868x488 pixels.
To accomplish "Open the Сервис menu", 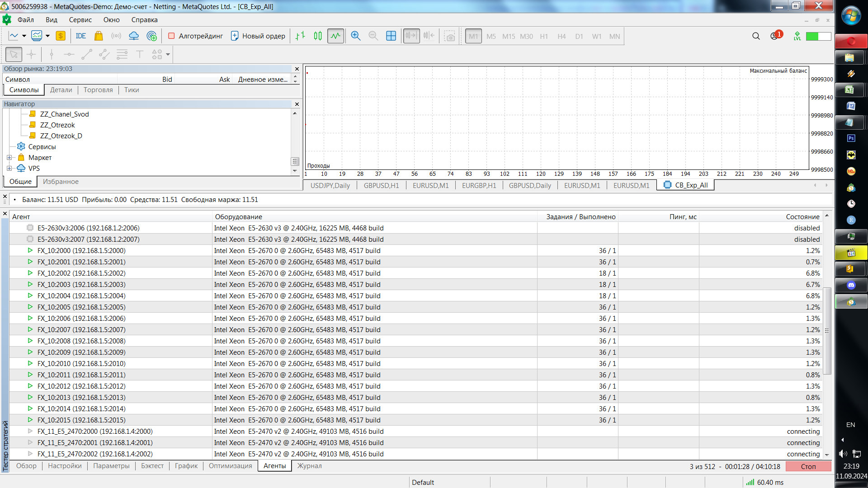I will click(x=80, y=20).
